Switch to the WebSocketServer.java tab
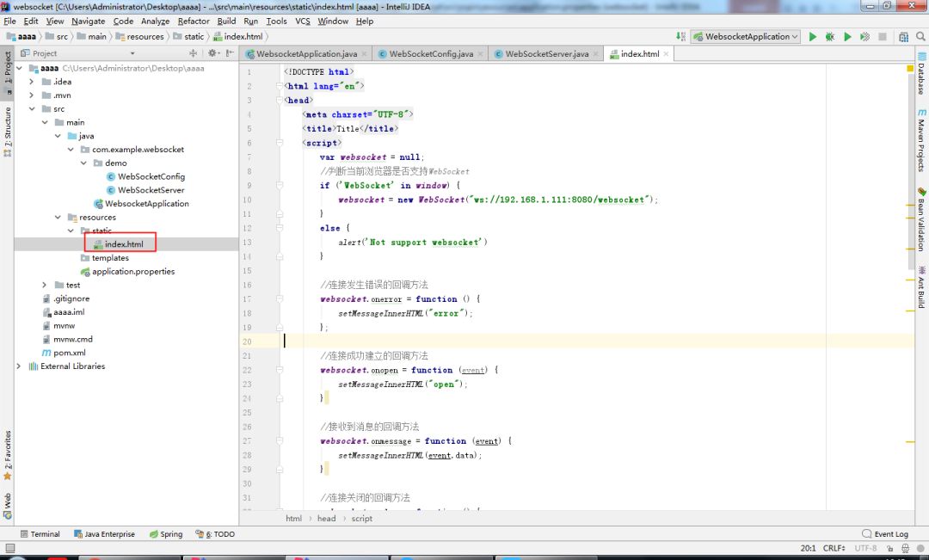Image resolution: width=929 pixels, height=560 pixels. tap(546, 53)
